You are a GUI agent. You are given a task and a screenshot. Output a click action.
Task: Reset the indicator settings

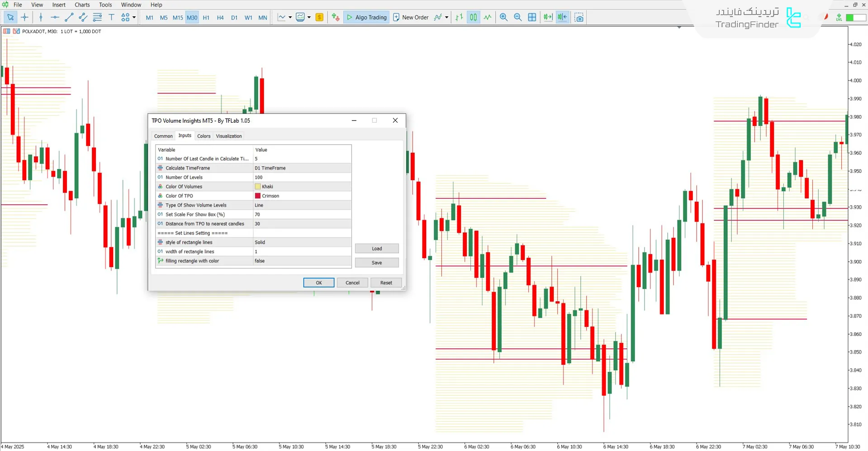[x=386, y=282]
